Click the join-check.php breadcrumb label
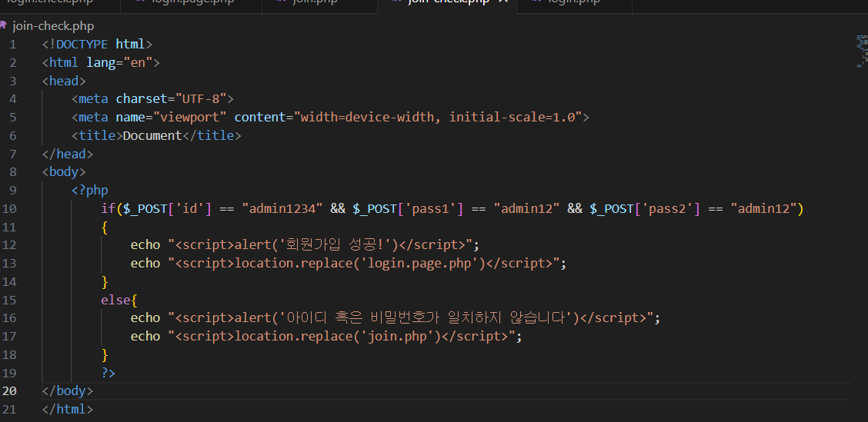This screenshot has height=422, width=868. pyautogui.click(x=53, y=25)
